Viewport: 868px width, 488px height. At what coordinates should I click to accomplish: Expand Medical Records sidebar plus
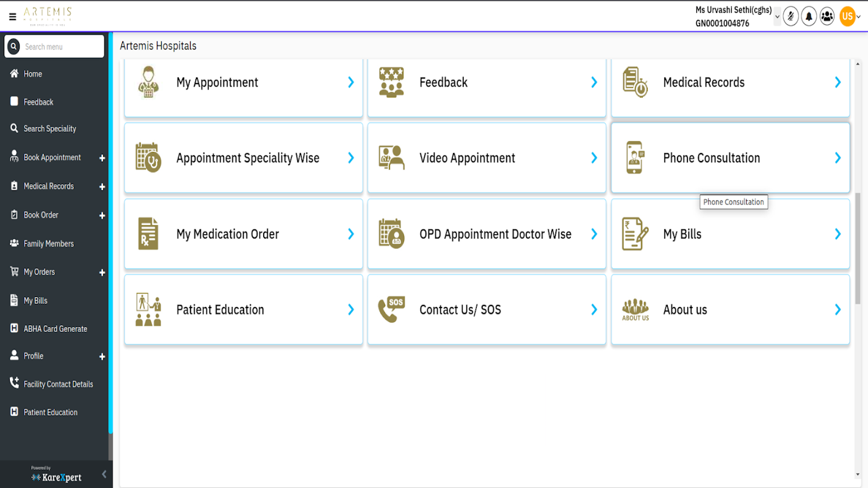click(x=102, y=187)
